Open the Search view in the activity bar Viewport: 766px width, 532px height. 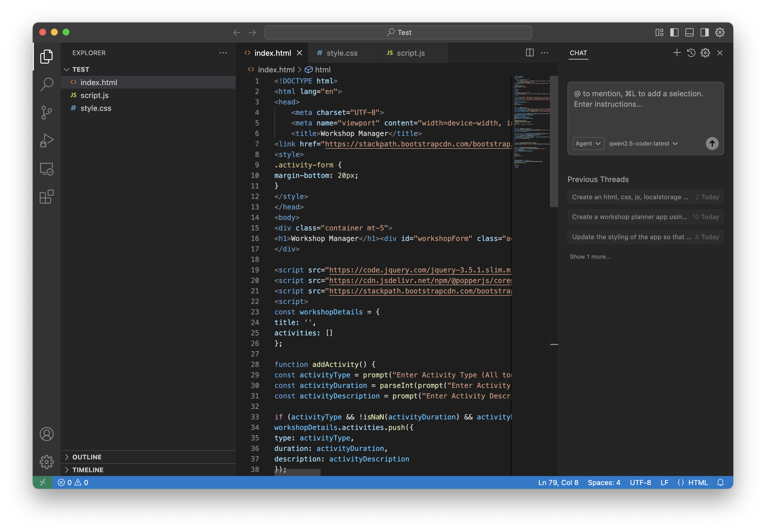tap(47, 84)
